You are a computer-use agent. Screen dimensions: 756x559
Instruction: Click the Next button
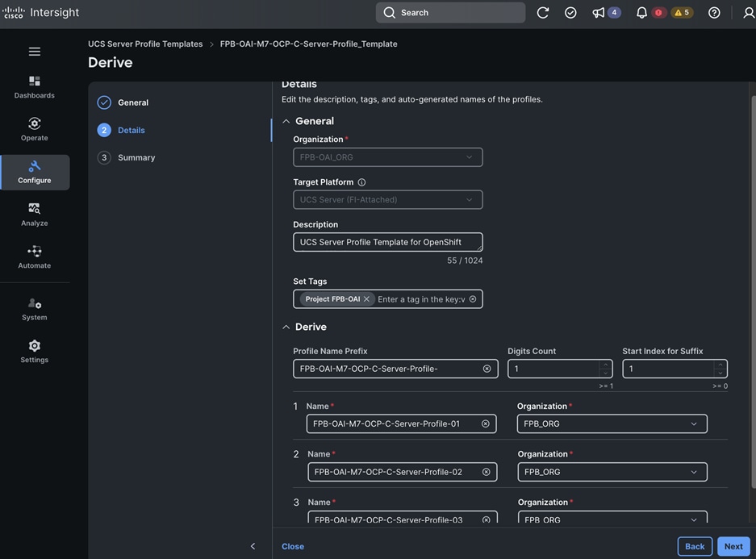click(733, 546)
